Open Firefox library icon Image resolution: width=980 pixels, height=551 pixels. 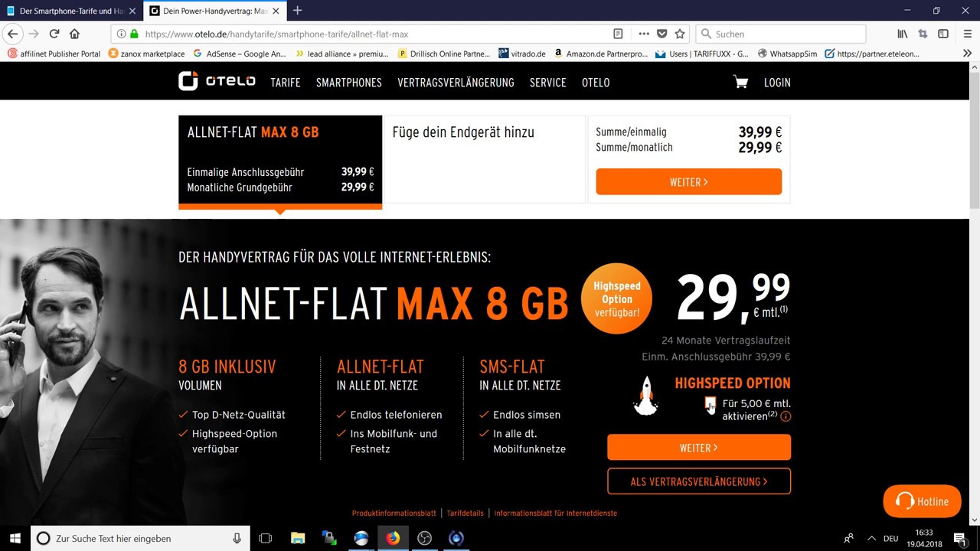pyautogui.click(x=903, y=34)
